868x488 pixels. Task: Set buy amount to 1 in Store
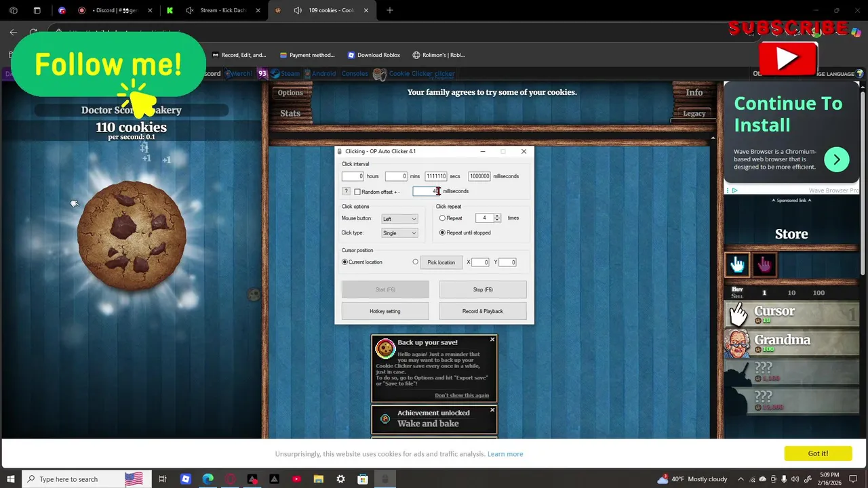[764, 293]
